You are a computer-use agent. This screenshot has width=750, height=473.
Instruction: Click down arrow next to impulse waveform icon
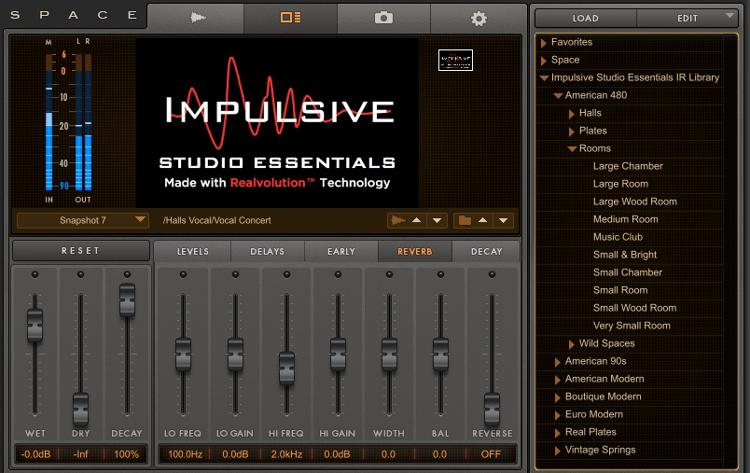pyautogui.click(x=436, y=220)
